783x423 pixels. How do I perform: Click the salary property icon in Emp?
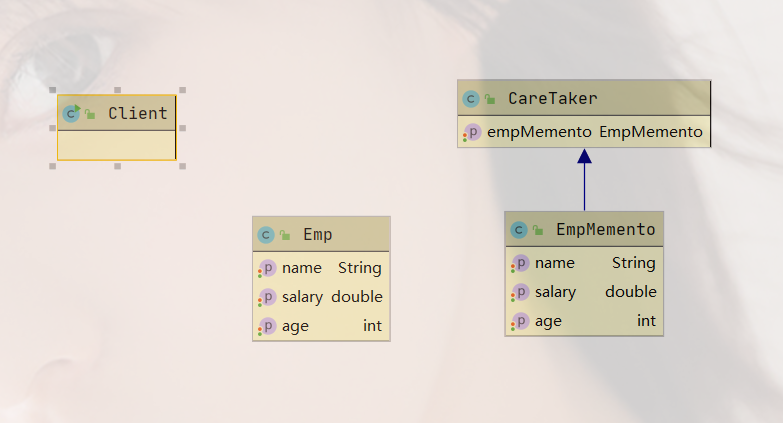[x=267, y=297]
